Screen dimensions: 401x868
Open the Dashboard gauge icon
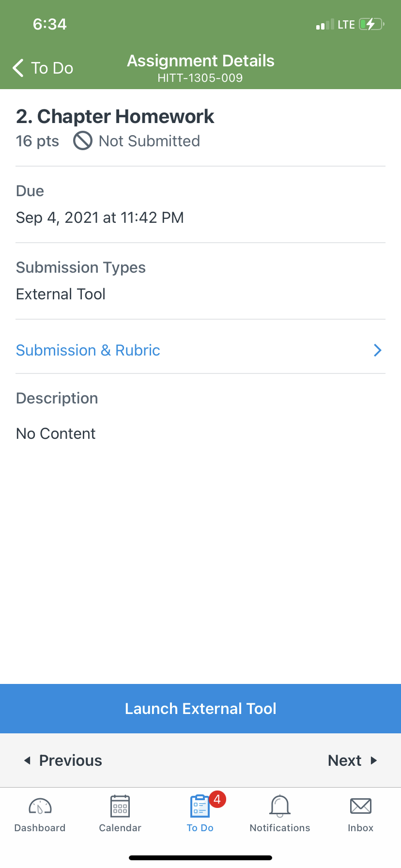click(x=40, y=806)
